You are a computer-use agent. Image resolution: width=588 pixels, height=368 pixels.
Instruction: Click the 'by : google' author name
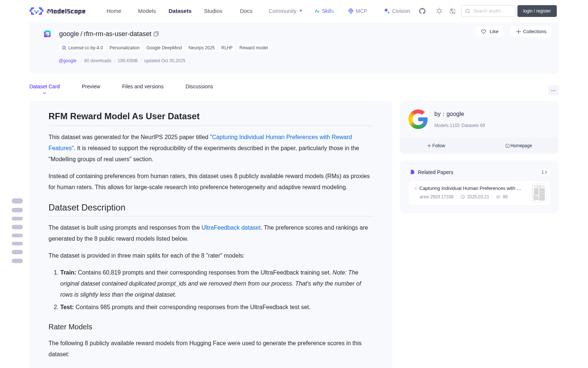pyautogui.click(x=449, y=114)
